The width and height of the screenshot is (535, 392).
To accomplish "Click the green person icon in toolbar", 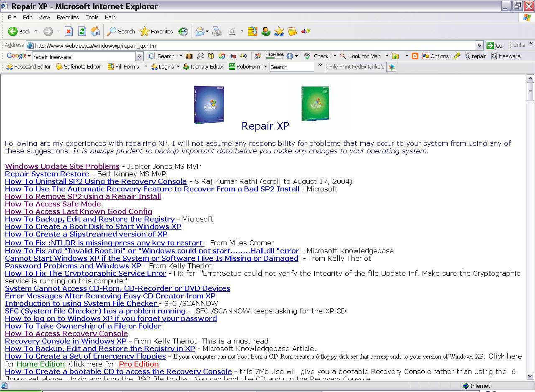I will pos(266,31).
